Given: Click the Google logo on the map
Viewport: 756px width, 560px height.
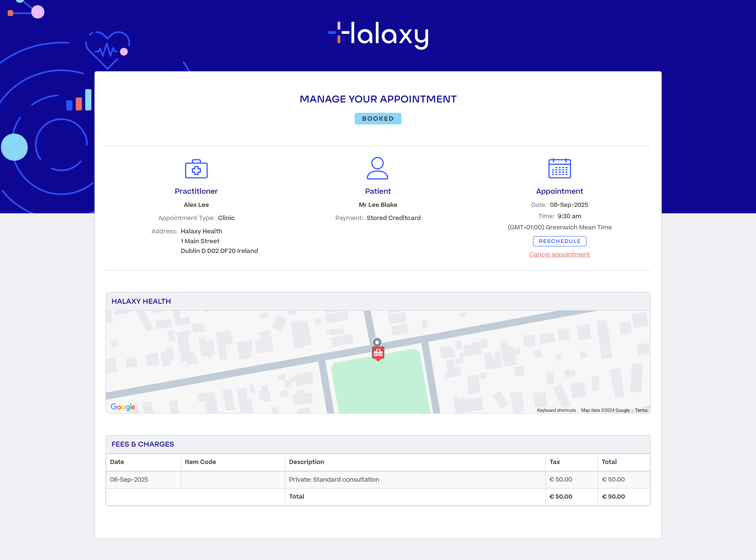Looking at the screenshot, I should coord(123,407).
